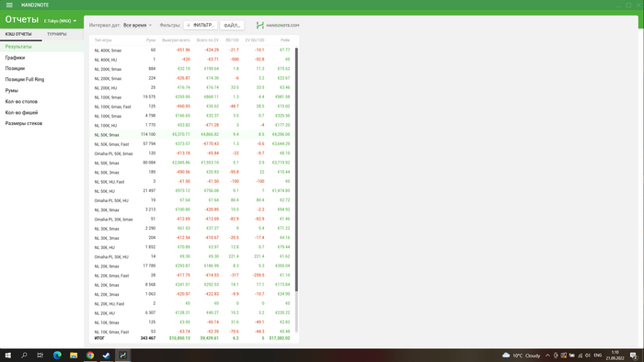Select Позиции Full Ring in sidebar
Screen dimensions: 644x362
(42, 80)
